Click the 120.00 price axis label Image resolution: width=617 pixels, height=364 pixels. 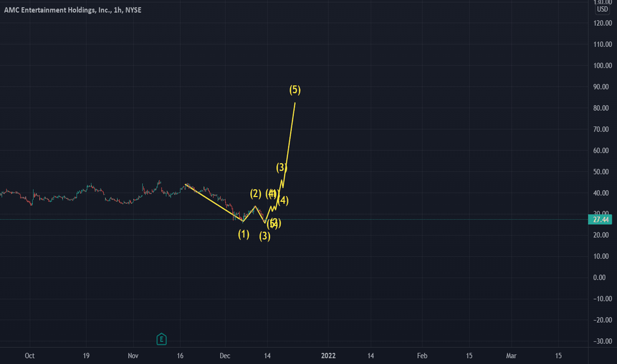[602, 23]
